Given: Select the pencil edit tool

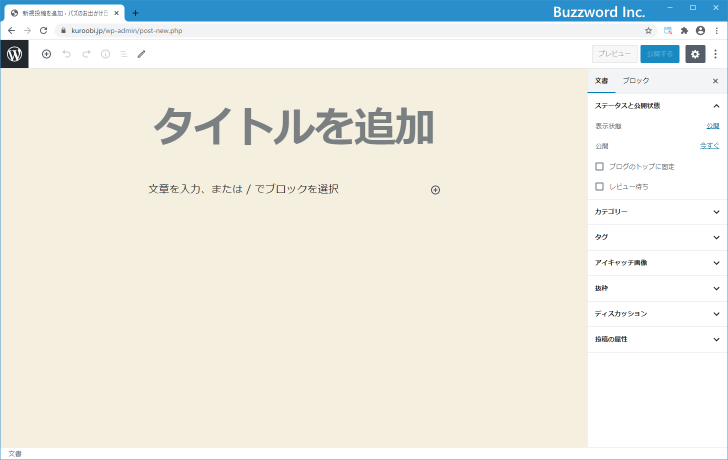Looking at the screenshot, I should [142, 54].
